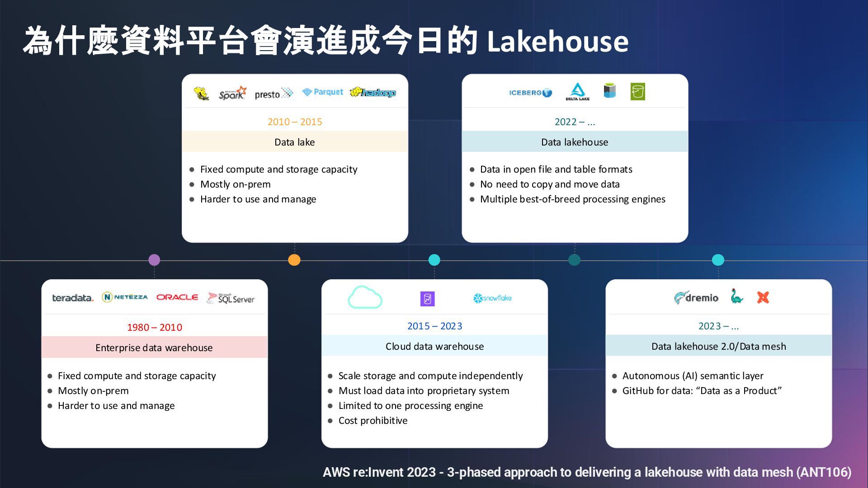Click the snowflake logo
This screenshot has width=868, height=488.
pyautogui.click(x=492, y=298)
